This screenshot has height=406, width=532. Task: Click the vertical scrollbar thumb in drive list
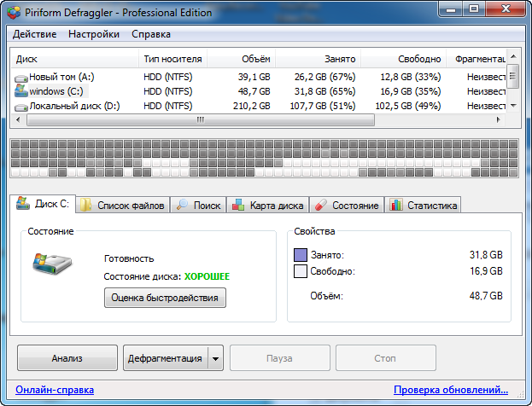tap(513, 77)
